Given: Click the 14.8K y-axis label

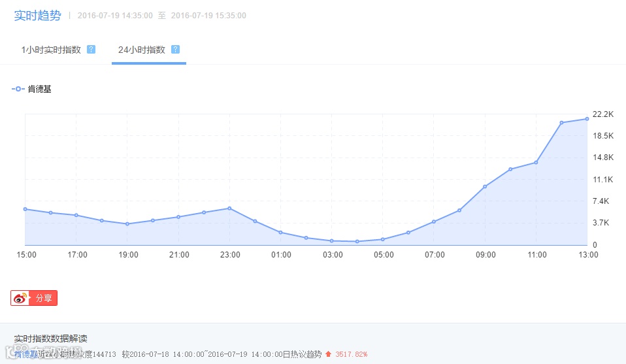Looking at the screenshot, I should [603, 157].
